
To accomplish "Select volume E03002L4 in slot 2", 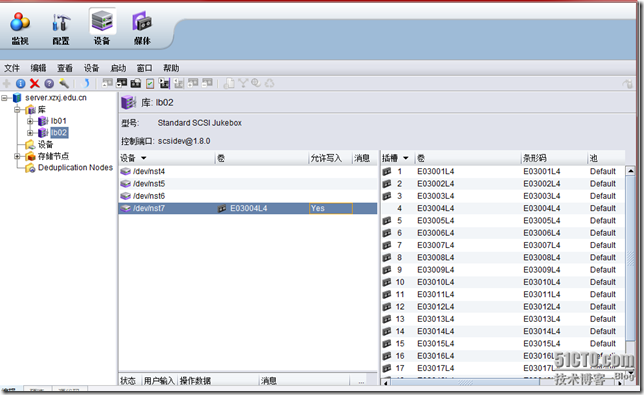I will (x=436, y=184).
